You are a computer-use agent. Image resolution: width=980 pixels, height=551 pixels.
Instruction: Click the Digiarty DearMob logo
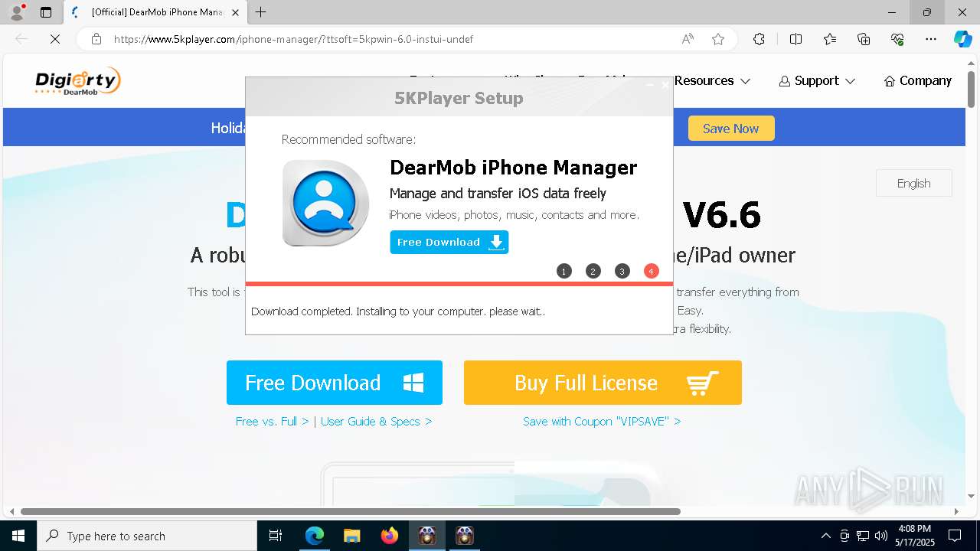[77, 81]
